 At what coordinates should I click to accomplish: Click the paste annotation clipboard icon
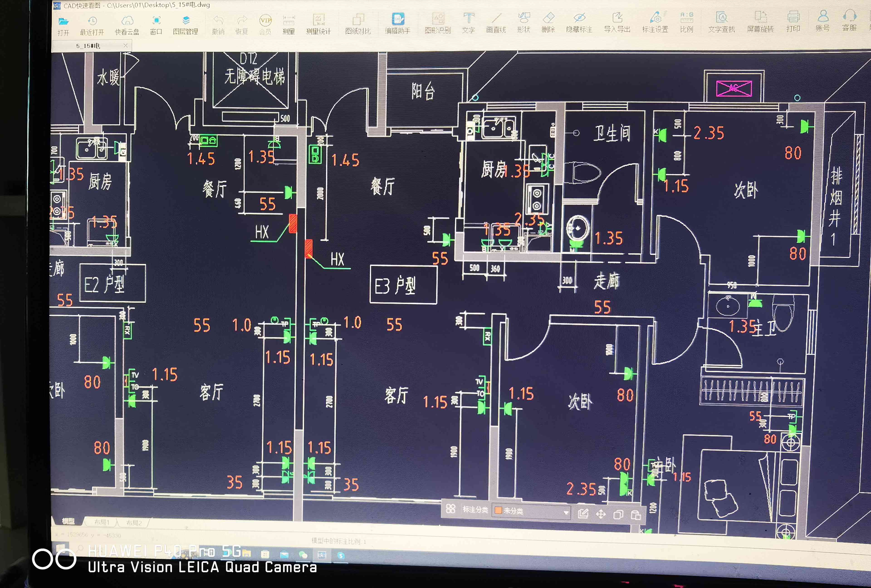(636, 515)
